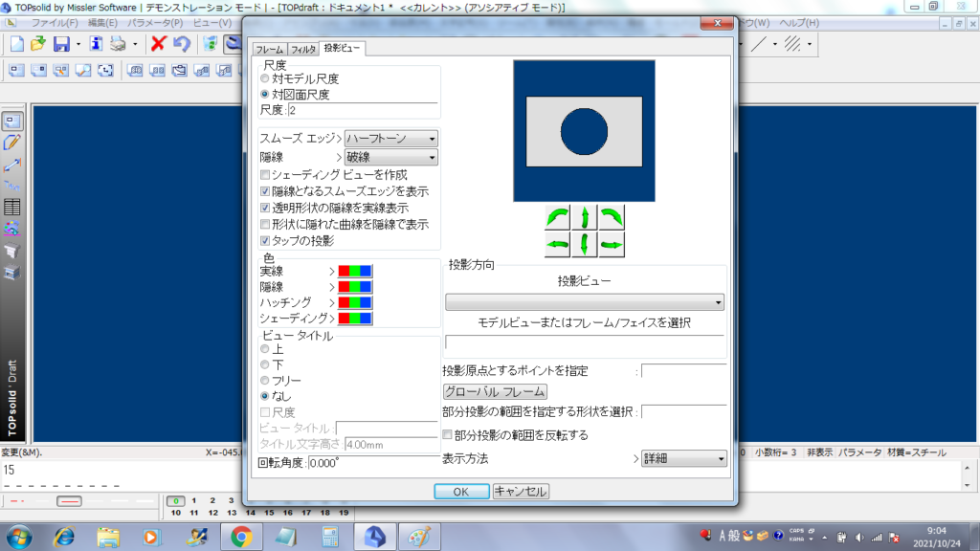Expand the arrow next to ハッチング color

click(x=332, y=302)
